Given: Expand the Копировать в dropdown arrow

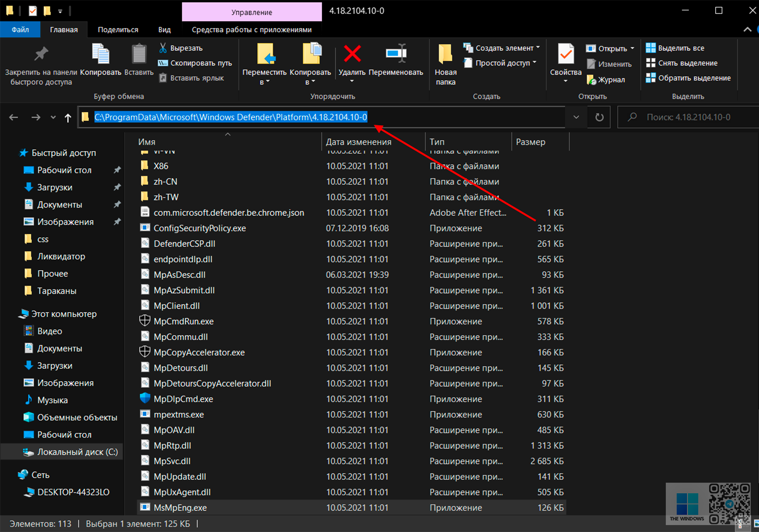Looking at the screenshot, I should [313, 82].
